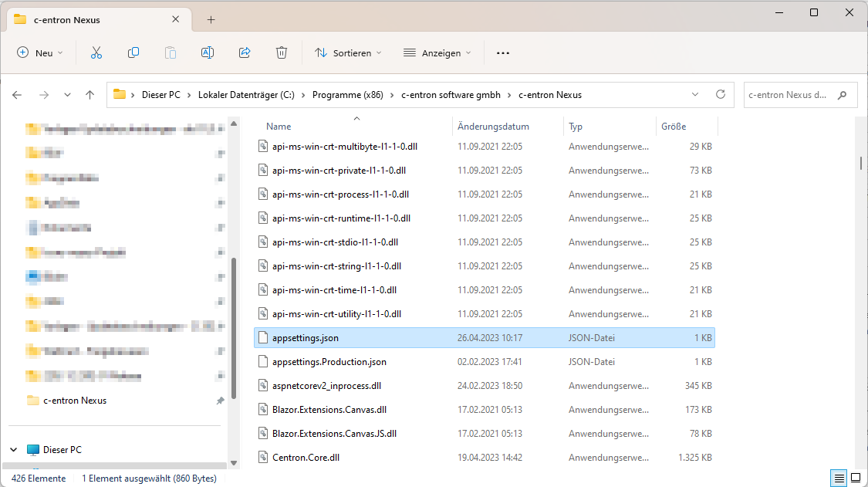Open the Anzeigen dropdown
Viewport: 868px width, 487px height.
point(437,52)
